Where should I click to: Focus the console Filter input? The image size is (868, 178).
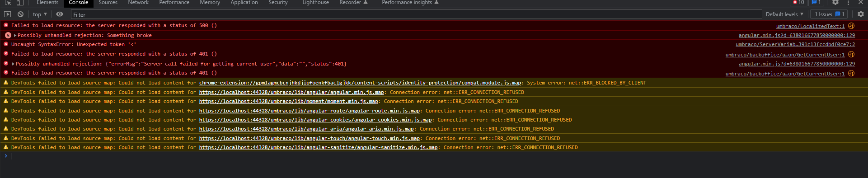416,14
